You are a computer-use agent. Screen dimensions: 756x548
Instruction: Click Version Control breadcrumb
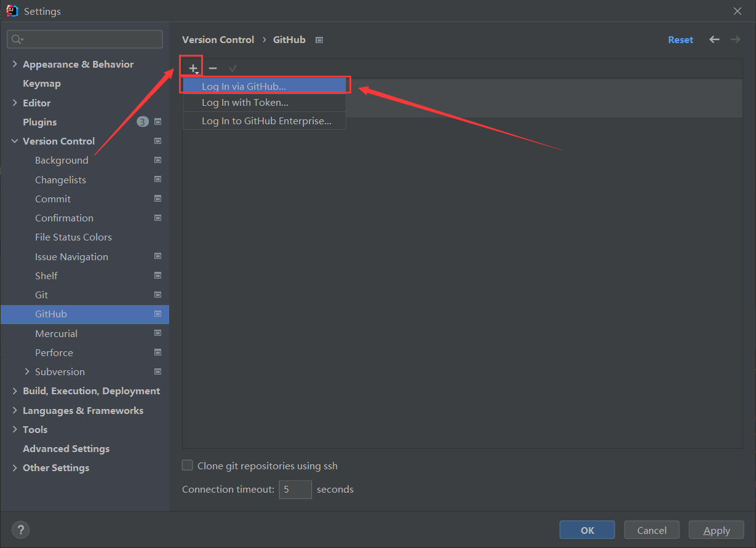pos(218,39)
